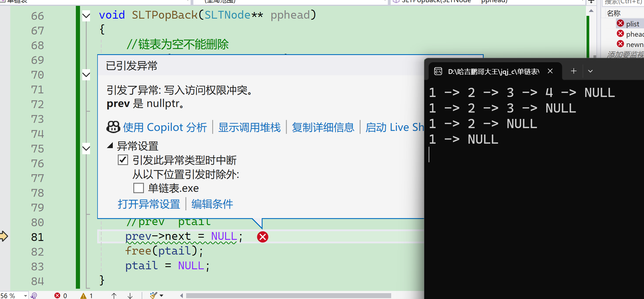This screenshot has height=299, width=644.
Task: Click the error count icon in the status bar
Action: click(x=57, y=295)
